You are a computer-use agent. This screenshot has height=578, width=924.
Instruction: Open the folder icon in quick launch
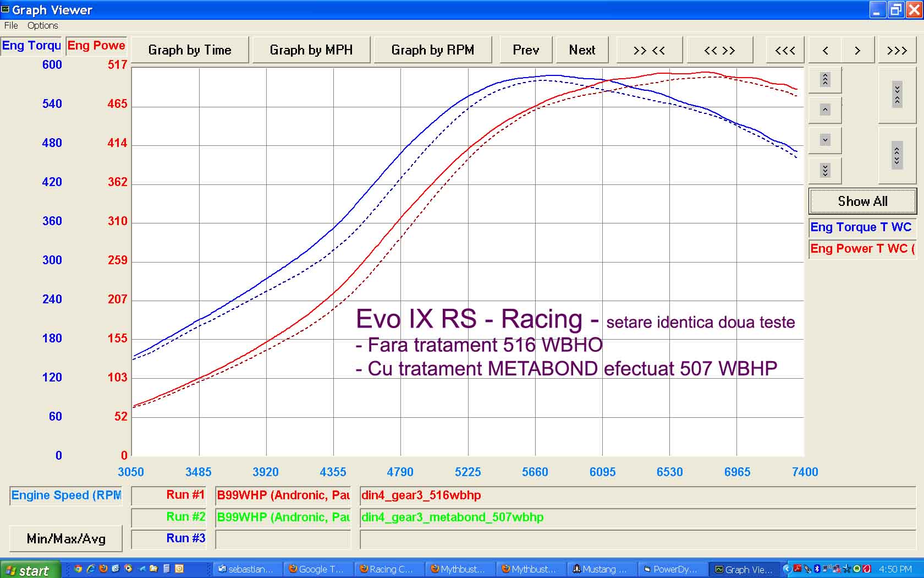[154, 569]
